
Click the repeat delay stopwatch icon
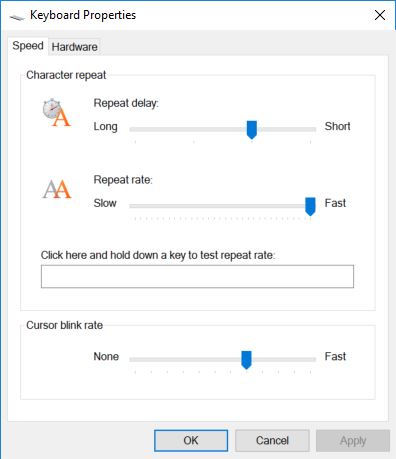pyautogui.click(x=57, y=113)
